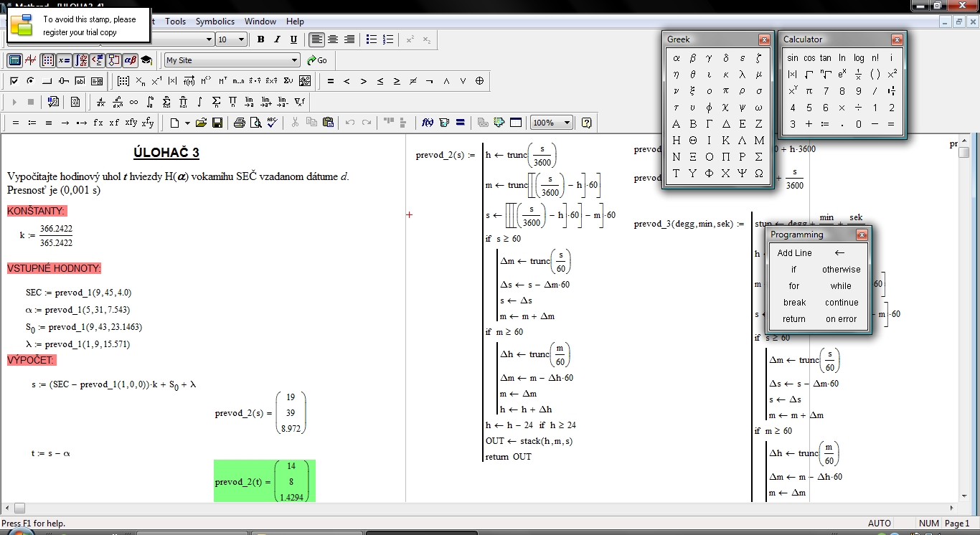Click the sin function in Calculator palette
The height and width of the screenshot is (535, 980).
click(x=792, y=58)
